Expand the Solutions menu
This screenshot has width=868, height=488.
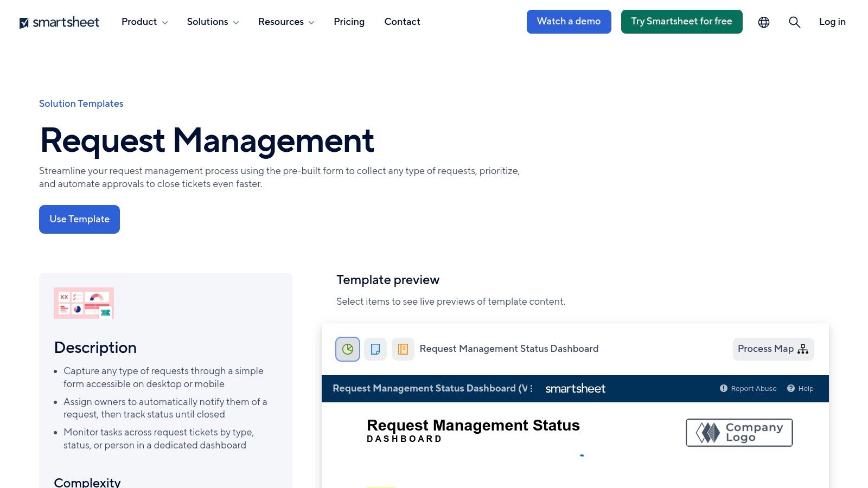[212, 22]
